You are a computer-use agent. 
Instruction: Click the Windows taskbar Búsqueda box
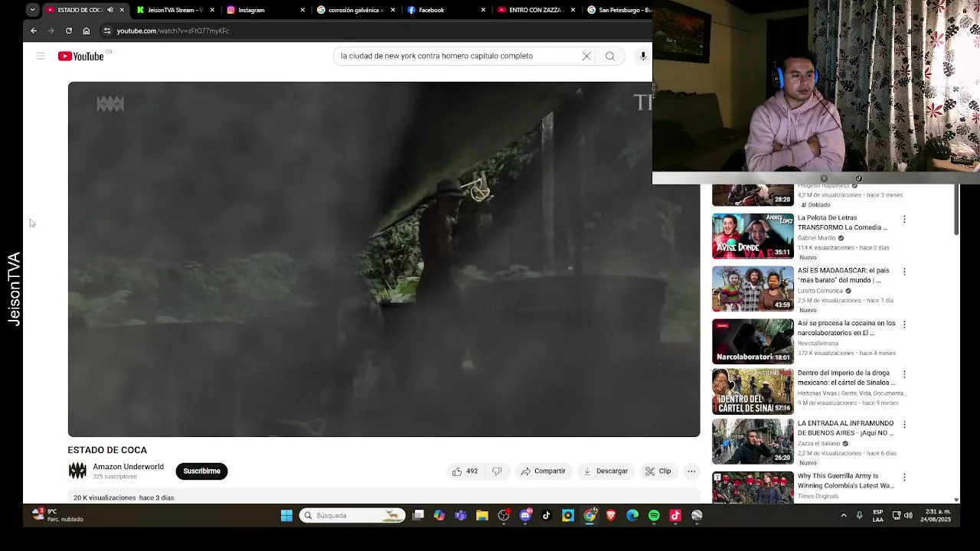[x=352, y=516]
